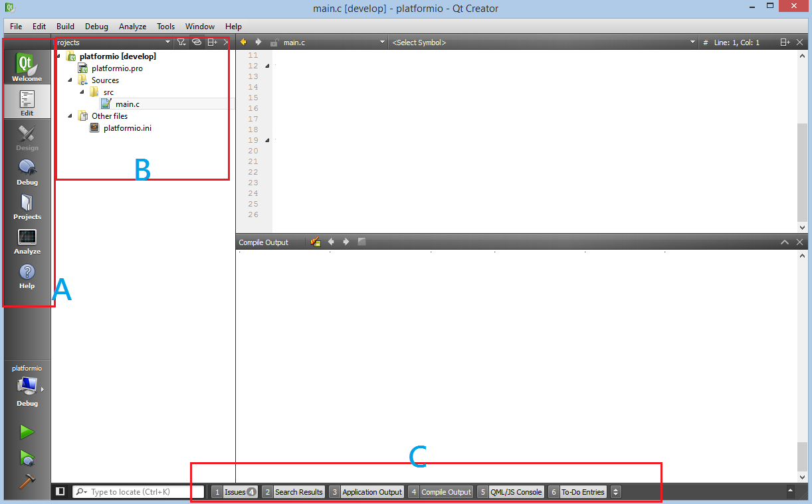The image size is (812, 504).
Task: Collapse the Other files node
Action: tap(70, 116)
